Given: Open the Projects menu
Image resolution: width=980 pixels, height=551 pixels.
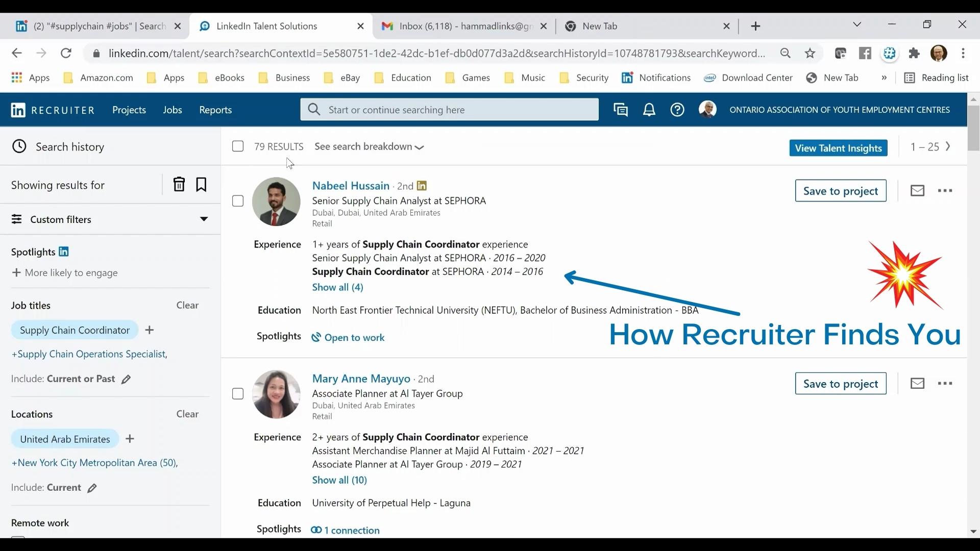Looking at the screenshot, I should coord(129,110).
